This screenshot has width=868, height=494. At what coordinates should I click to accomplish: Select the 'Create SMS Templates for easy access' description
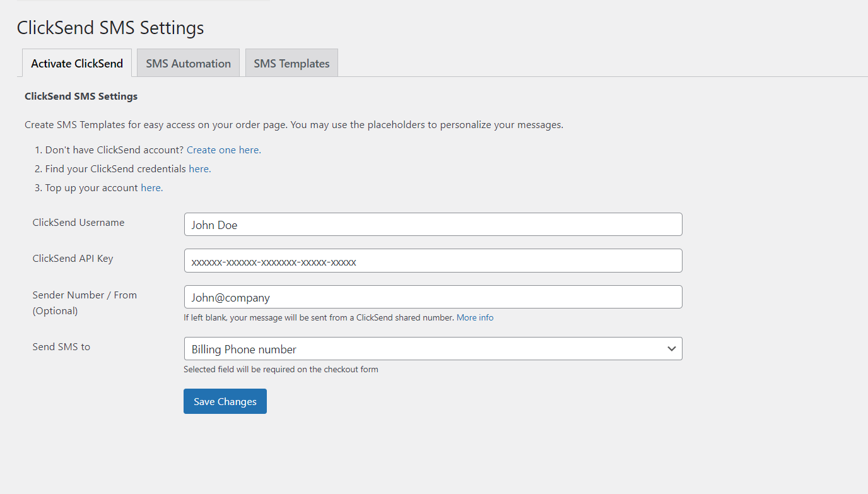[x=294, y=125]
